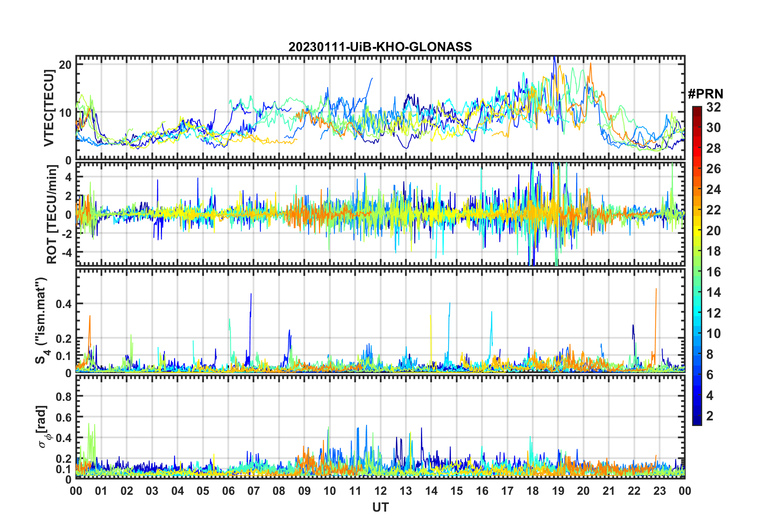Image resolution: width=761 pixels, height=532 pixels.
Task: Select x-axis hour label "03"
Action: pyautogui.click(x=152, y=491)
